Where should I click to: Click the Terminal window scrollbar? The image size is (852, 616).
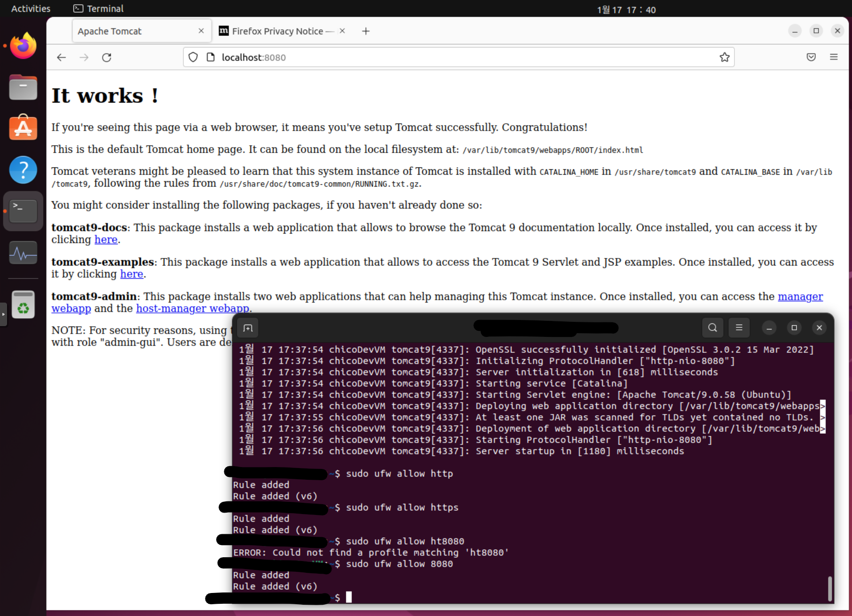click(x=830, y=589)
